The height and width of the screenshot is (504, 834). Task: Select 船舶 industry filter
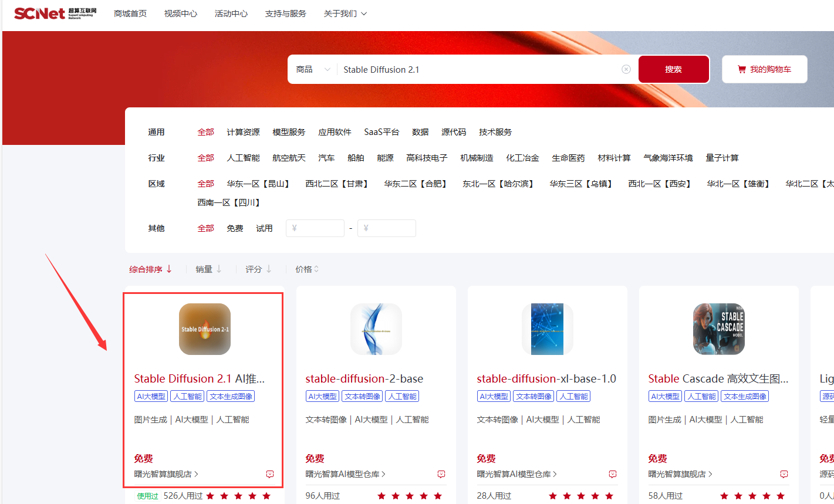pyautogui.click(x=356, y=158)
